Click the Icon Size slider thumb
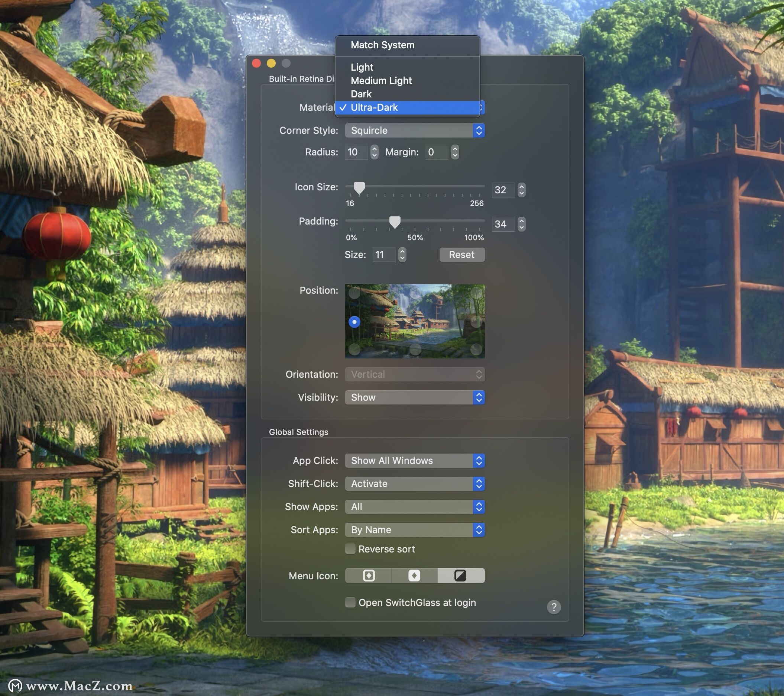This screenshot has height=696, width=784. [359, 188]
